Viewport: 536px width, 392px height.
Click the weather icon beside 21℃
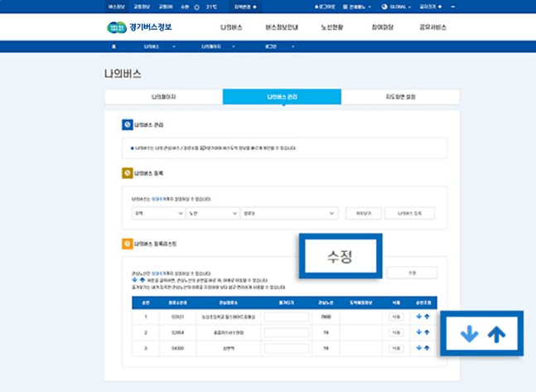(x=196, y=7)
